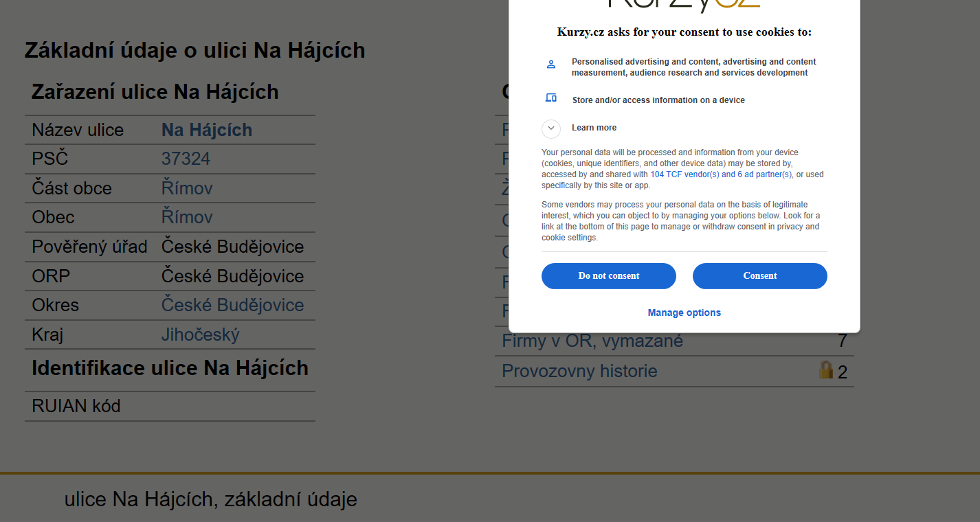The image size is (980, 522).
Task: Click the lock icon beside Provozovny historie
Action: pos(826,370)
